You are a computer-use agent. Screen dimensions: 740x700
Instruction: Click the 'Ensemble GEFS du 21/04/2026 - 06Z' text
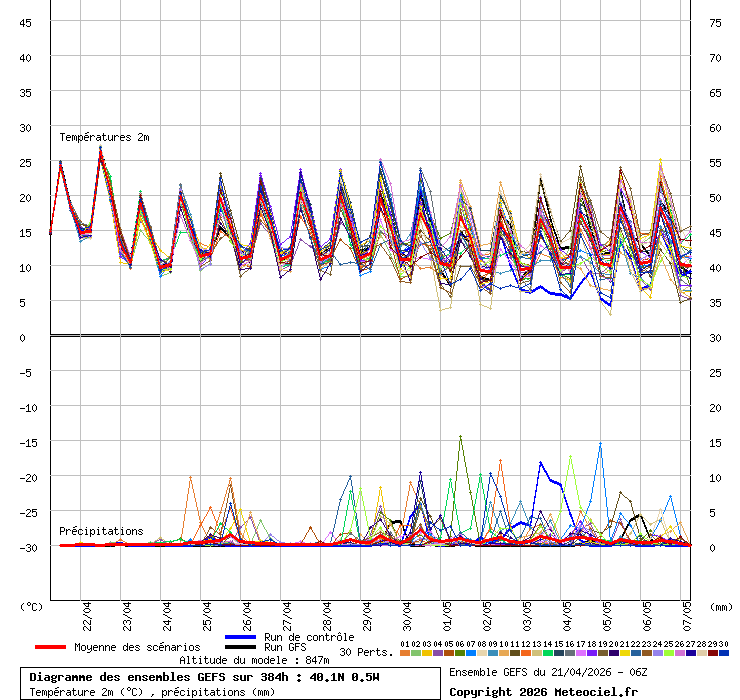coord(549,672)
